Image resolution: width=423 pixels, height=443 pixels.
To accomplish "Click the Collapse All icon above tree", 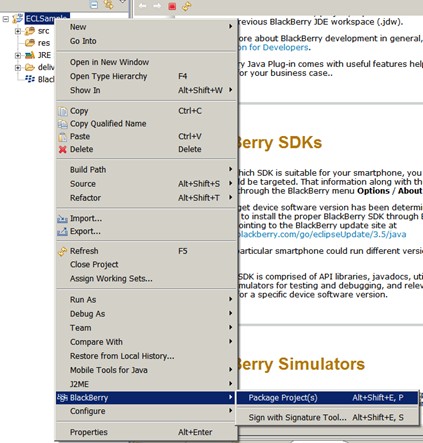I will [x=94, y=4].
